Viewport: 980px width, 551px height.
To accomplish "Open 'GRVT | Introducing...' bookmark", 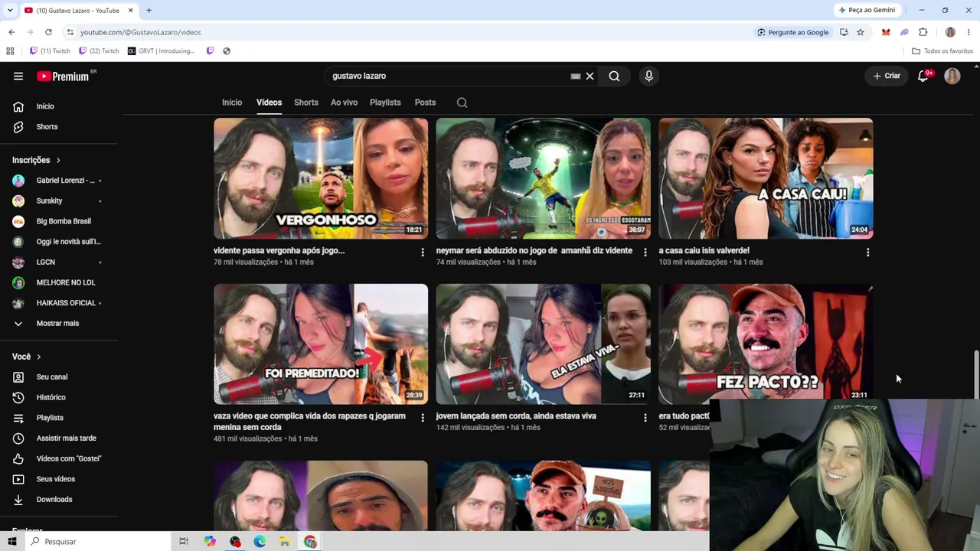I will click(161, 51).
